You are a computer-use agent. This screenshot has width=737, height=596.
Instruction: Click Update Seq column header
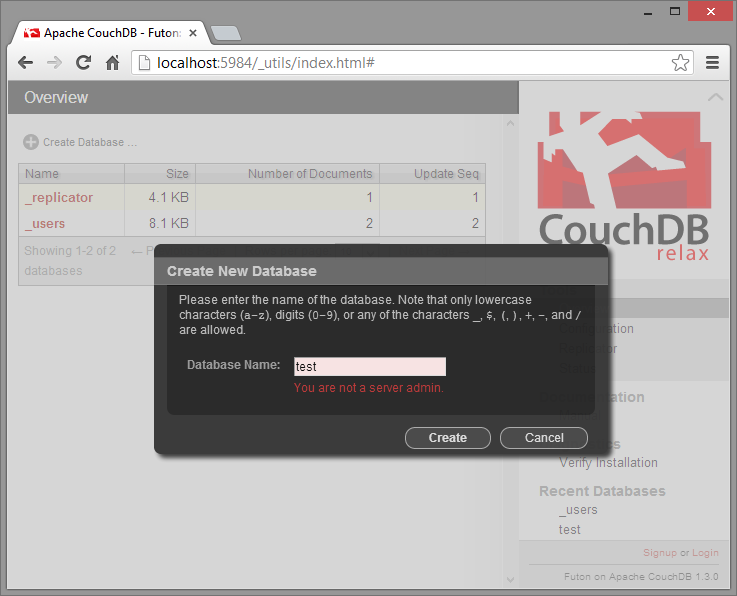[x=432, y=173]
